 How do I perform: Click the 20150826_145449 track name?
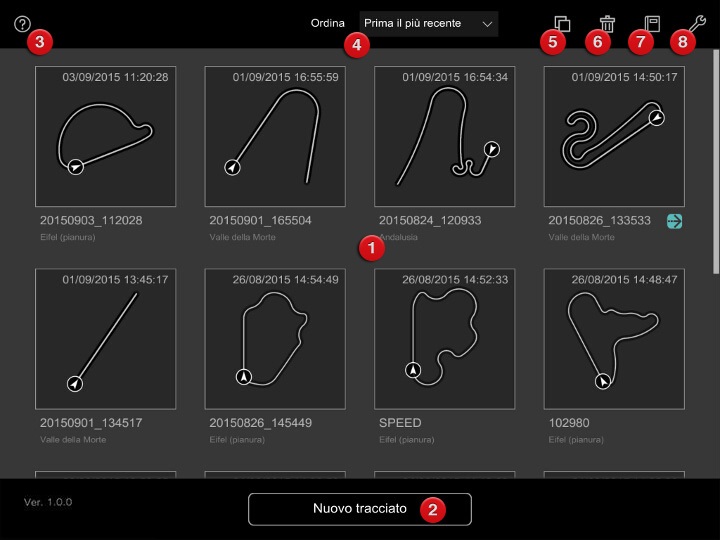point(260,423)
